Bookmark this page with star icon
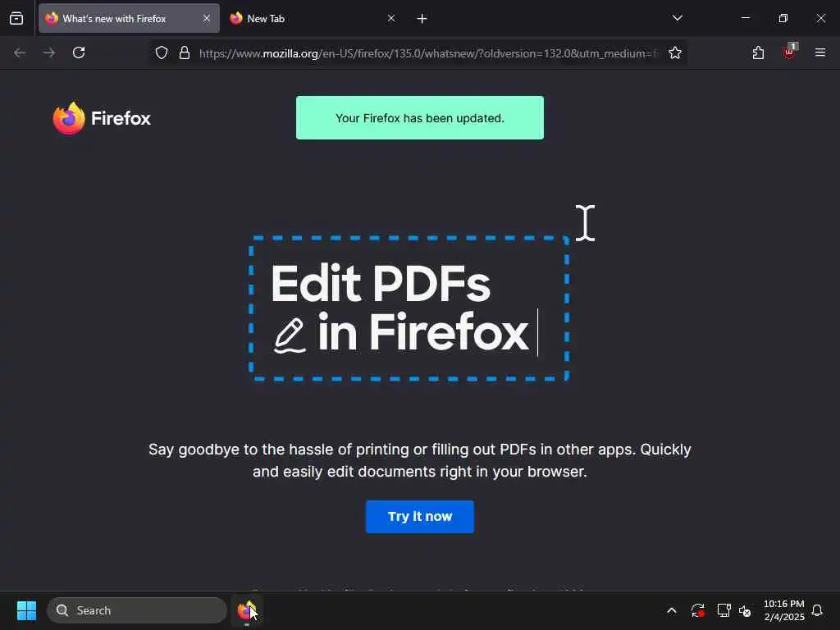The image size is (840, 630). click(675, 53)
